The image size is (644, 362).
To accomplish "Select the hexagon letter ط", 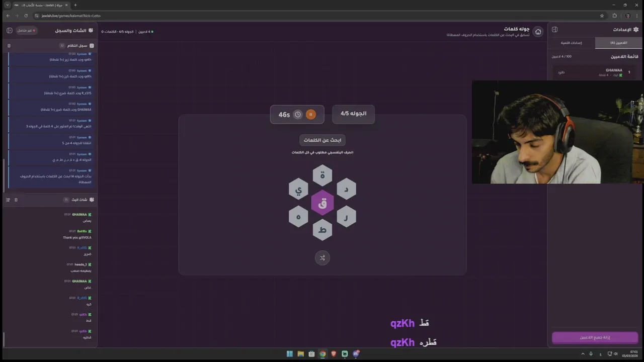I will click(323, 230).
